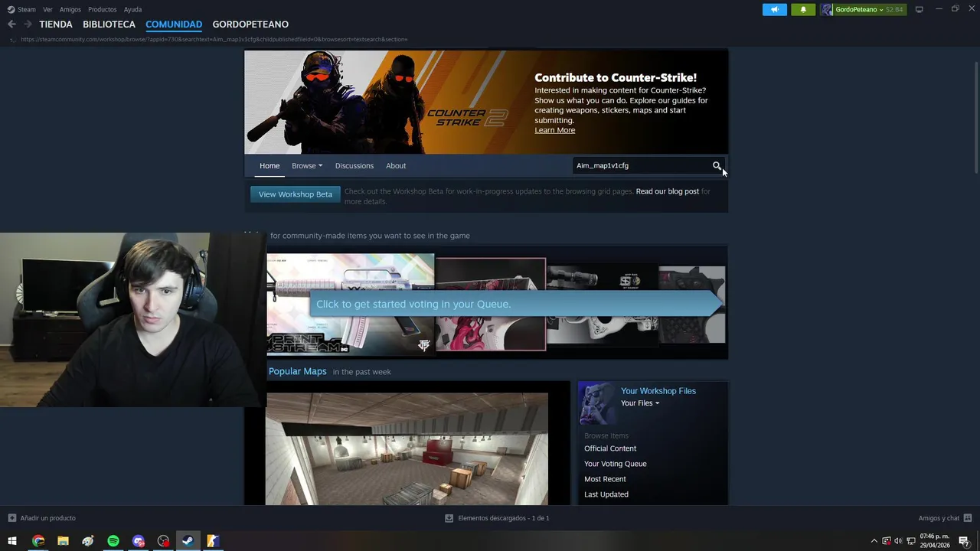Open the workshop About tab
The height and width of the screenshot is (551, 980).
[396, 165]
